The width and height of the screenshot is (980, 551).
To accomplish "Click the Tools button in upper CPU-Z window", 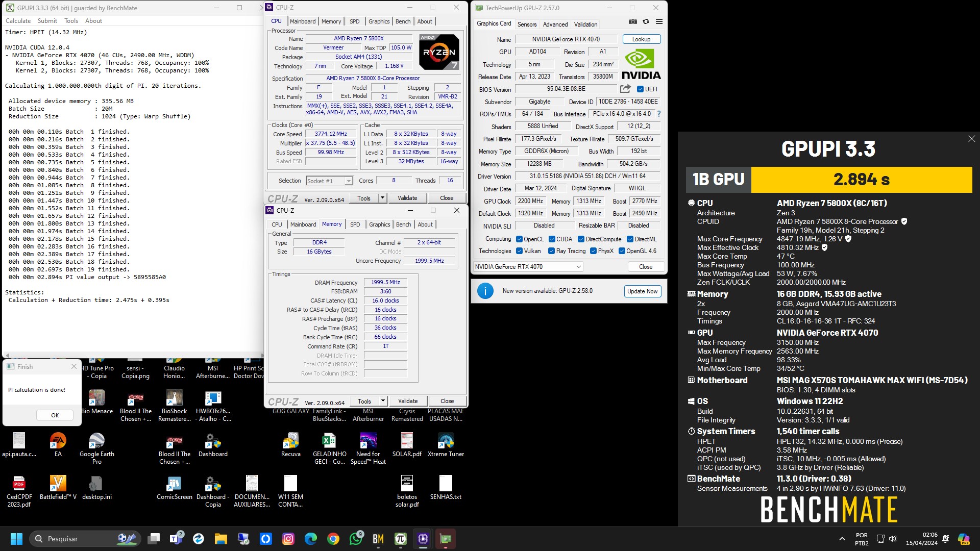I will click(364, 198).
